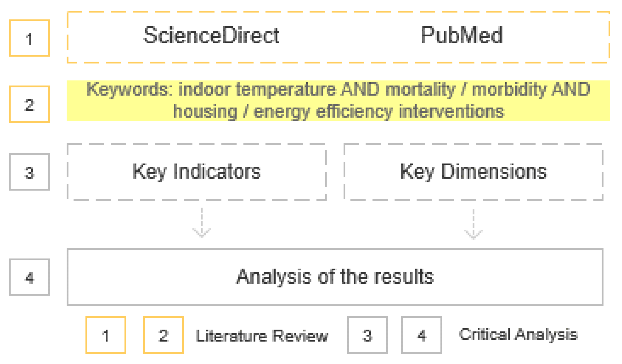The height and width of the screenshot is (364, 622).
Task: Click the down arrow below Key Dimensions
Action: click(473, 225)
